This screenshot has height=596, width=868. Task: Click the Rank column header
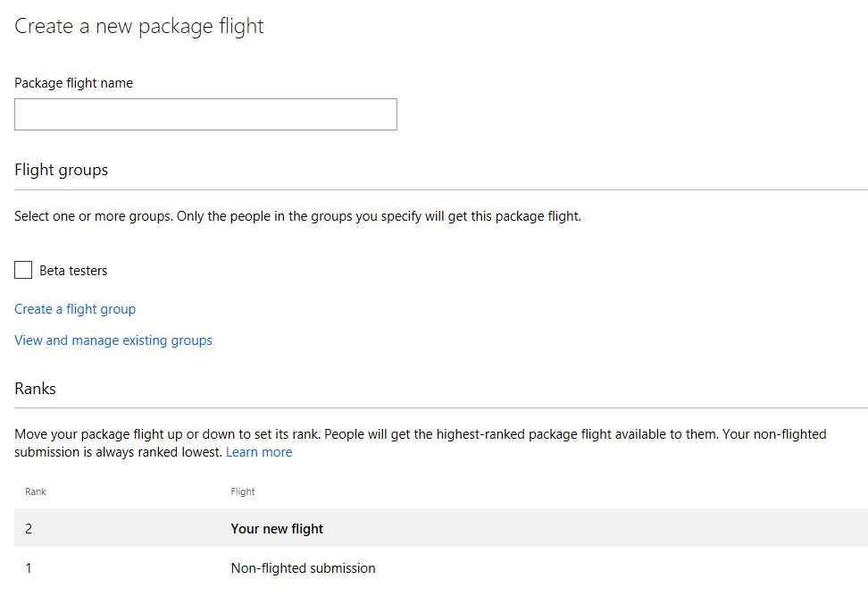click(x=36, y=491)
